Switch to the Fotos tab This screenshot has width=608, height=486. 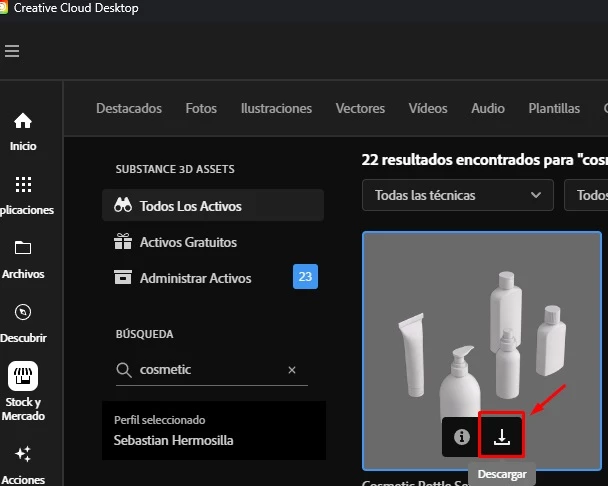[201, 108]
